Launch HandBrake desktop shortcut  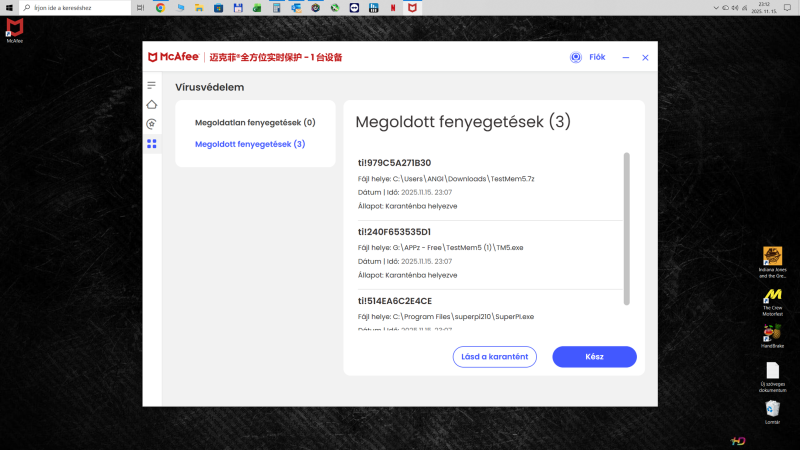tap(772, 337)
